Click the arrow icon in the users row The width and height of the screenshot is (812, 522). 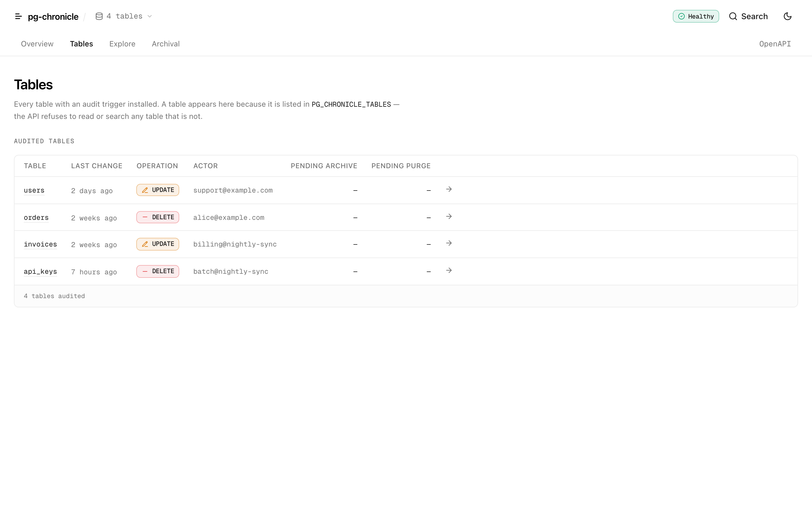point(449,189)
